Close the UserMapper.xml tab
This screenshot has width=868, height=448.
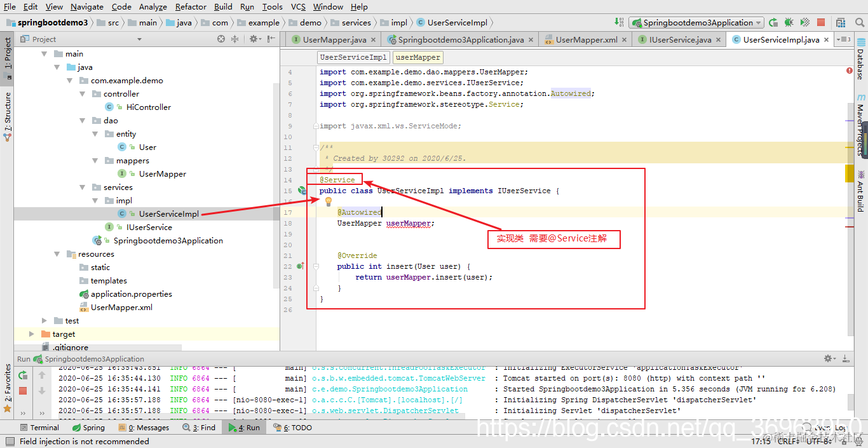tap(625, 39)
